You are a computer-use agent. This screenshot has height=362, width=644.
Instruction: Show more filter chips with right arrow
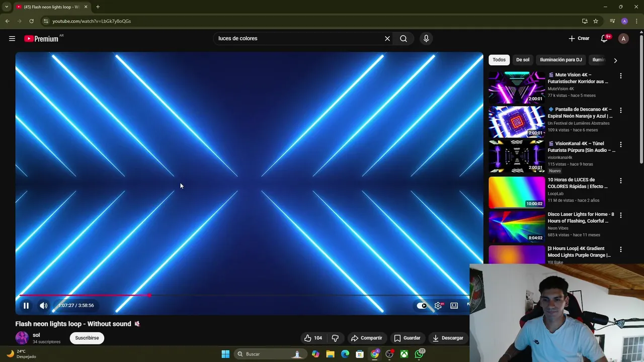[615, 60]
